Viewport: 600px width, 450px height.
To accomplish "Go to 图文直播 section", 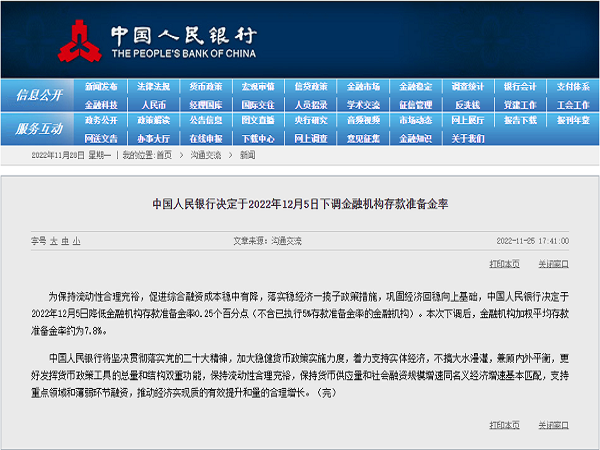I will [258, 121].
